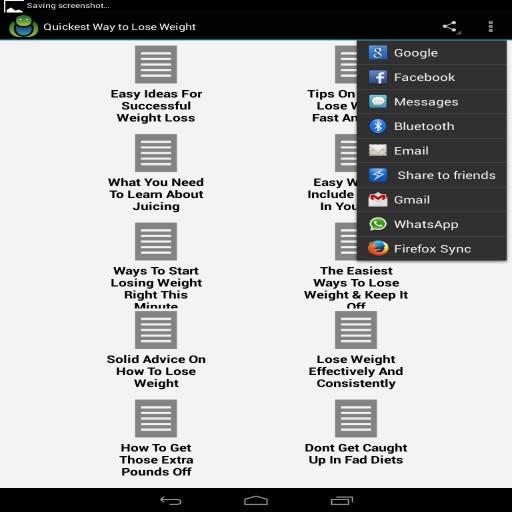Tap the Firefox Sync icon

click(378, 249)
